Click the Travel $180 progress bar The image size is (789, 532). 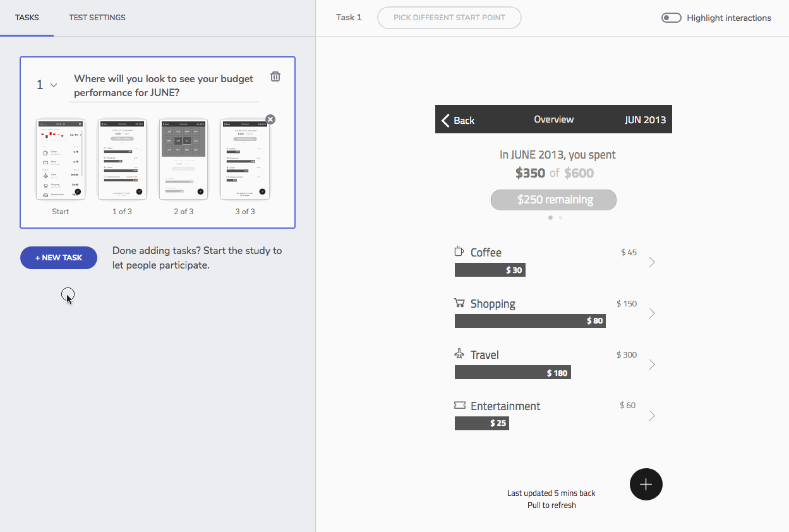(x=513, y=372)
